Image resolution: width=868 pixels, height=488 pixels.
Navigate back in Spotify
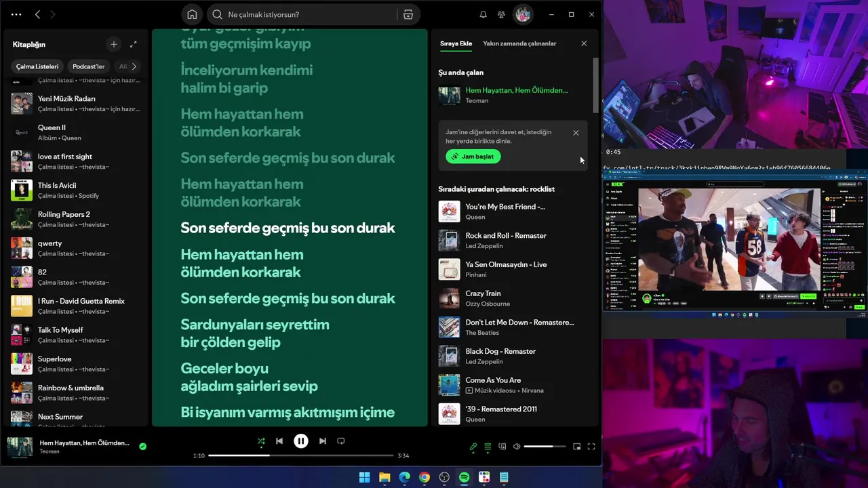(x=37, y=14)
